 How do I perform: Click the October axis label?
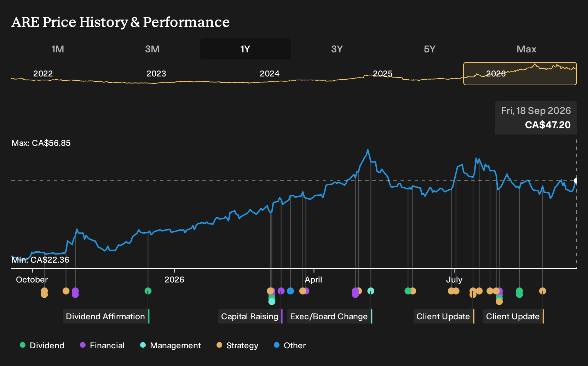point(32,280)
